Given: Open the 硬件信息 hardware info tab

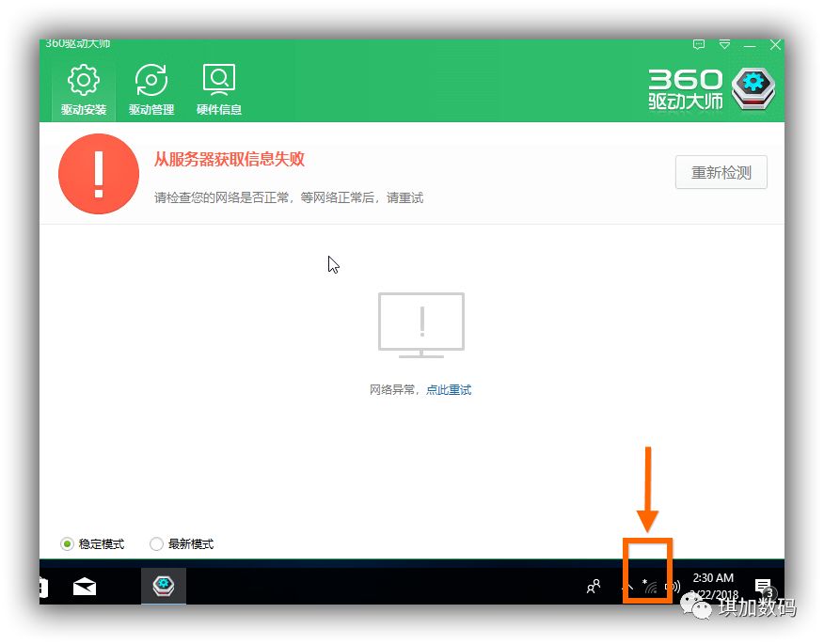Looking at the screenshot, I should (x=219, y=90).
